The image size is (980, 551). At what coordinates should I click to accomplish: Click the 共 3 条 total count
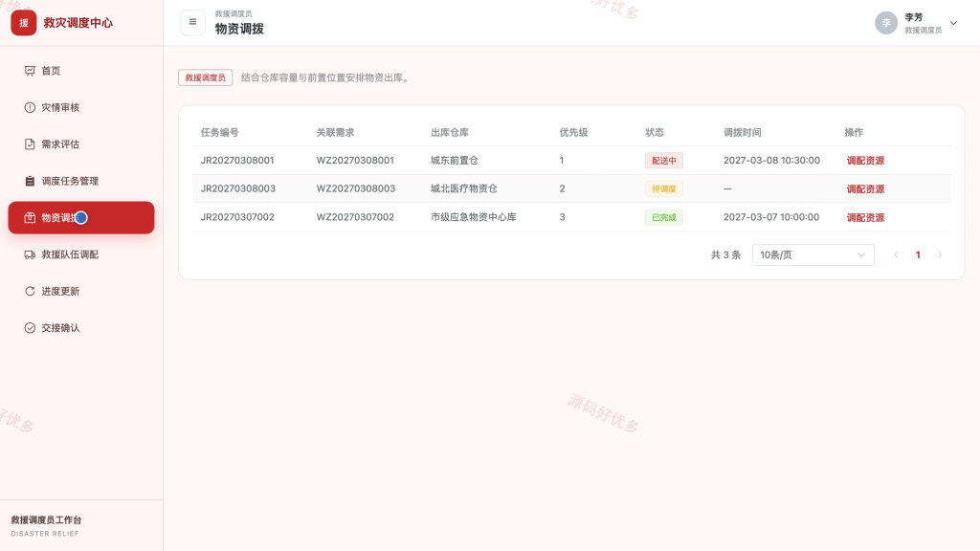tap(725, 254)
